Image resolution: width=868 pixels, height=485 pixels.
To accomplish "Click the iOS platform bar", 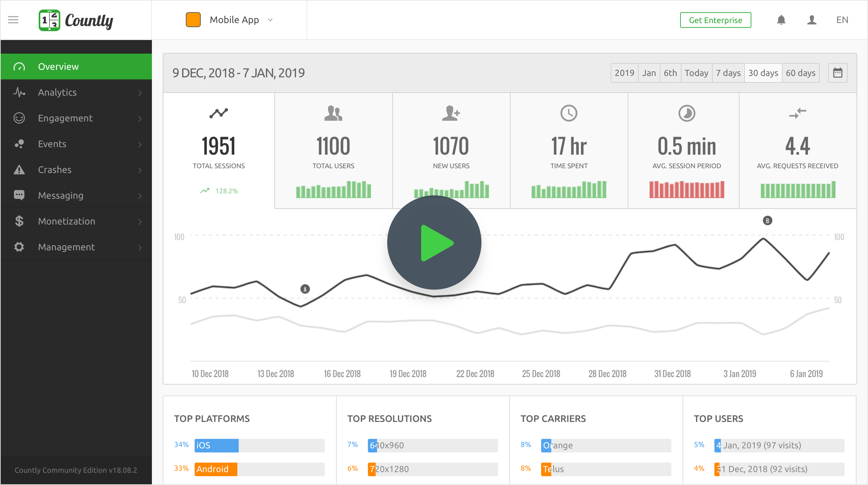I will pos(260,445).
